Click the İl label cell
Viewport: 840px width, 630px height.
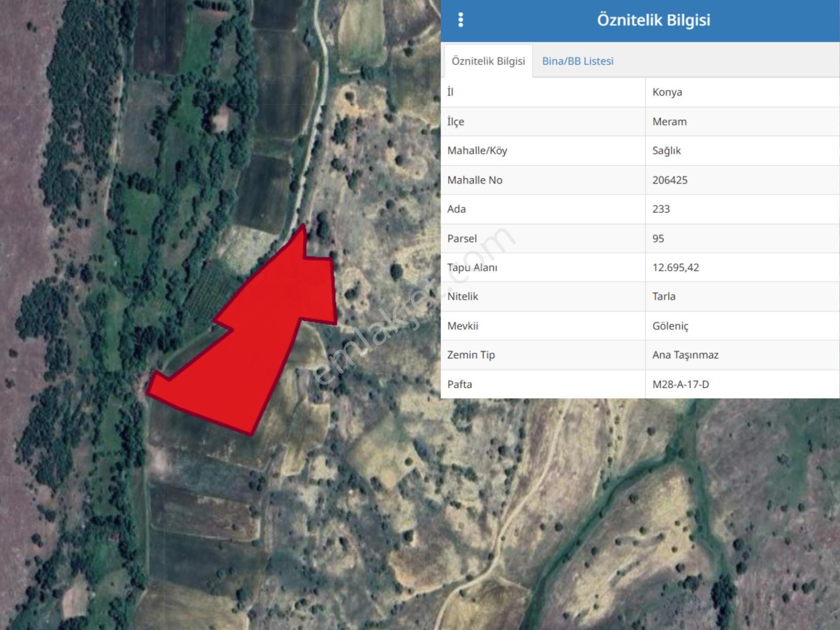(x=543, y=92)
